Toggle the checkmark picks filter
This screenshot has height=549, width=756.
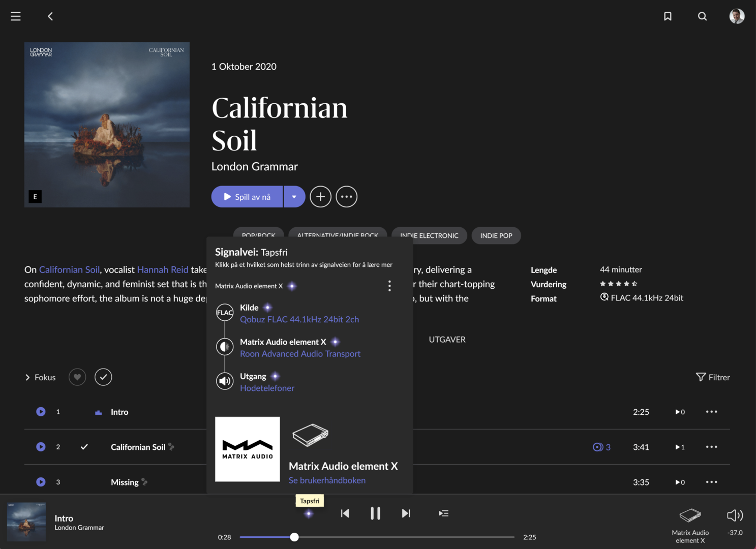103,377
